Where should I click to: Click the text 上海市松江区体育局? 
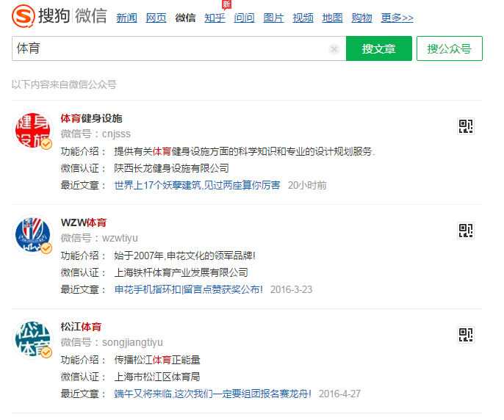[157, 377]
